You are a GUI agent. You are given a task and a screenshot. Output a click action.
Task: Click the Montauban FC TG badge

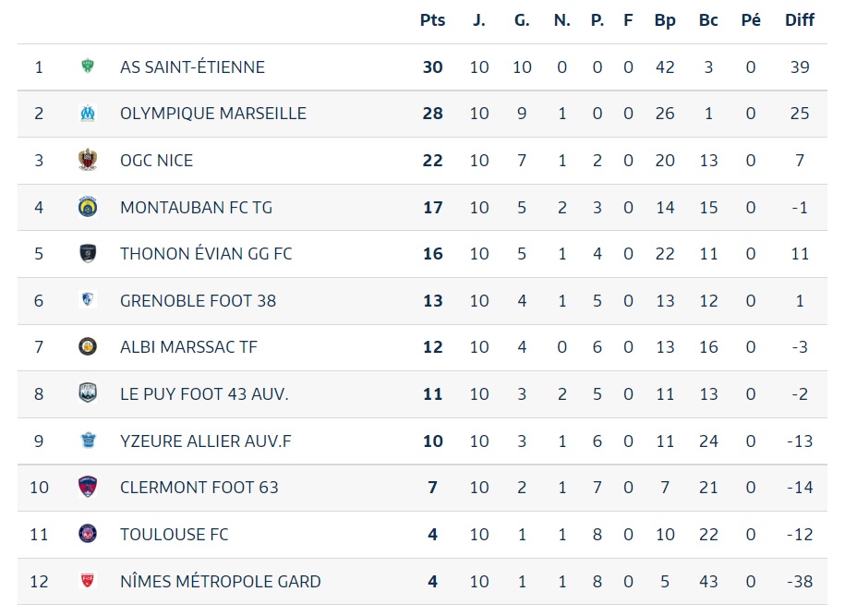(88, 207)
